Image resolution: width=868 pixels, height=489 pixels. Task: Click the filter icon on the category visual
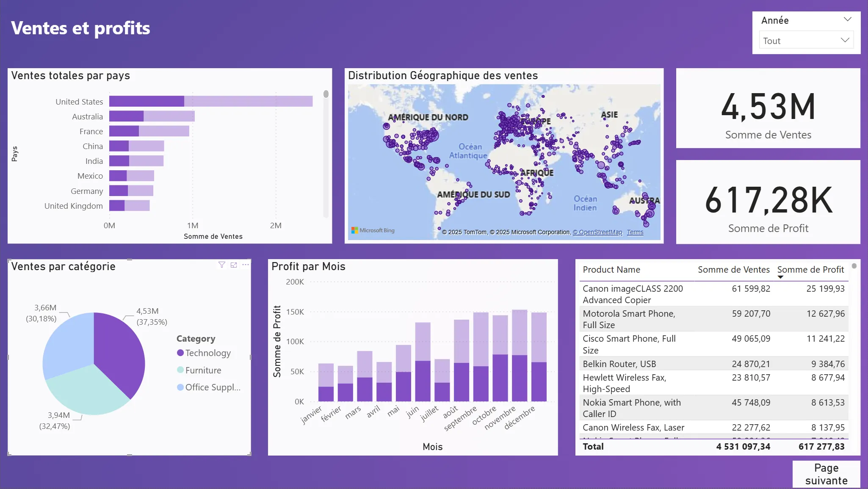pyautogui.click(x=221, y=265)
